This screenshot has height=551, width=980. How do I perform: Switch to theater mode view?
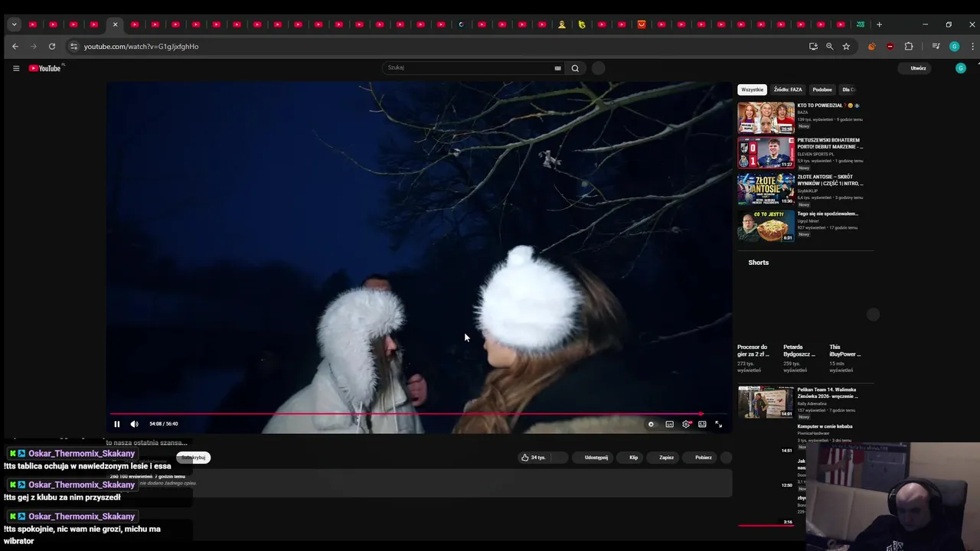coord(702,424)
